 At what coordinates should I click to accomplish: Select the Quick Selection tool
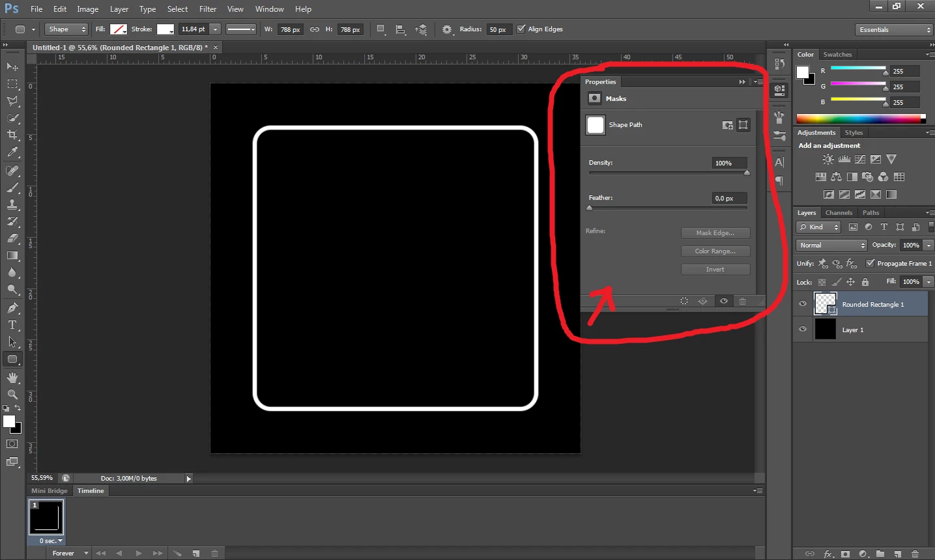12,118
